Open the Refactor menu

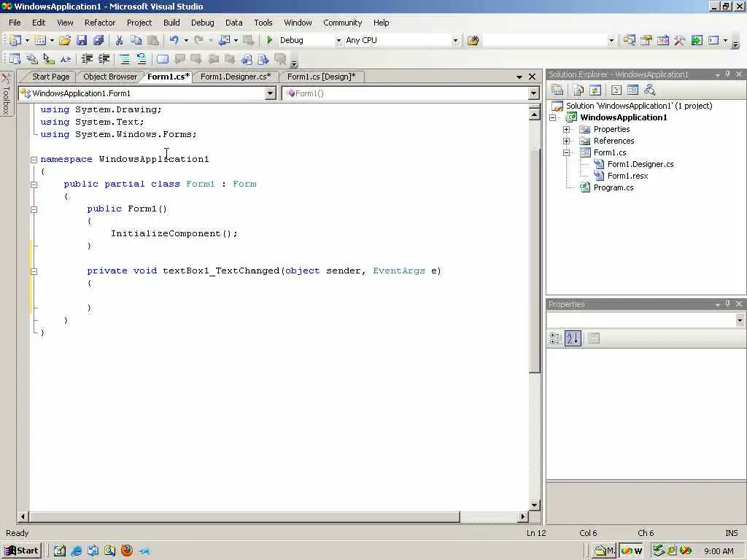pos(99,23)
